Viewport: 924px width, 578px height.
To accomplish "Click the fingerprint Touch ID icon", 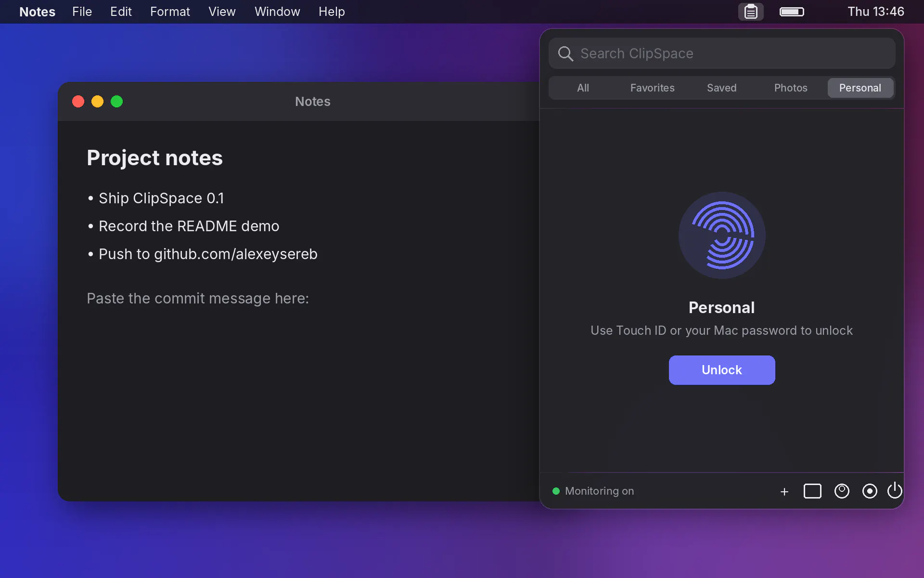I will click(722, 235).
